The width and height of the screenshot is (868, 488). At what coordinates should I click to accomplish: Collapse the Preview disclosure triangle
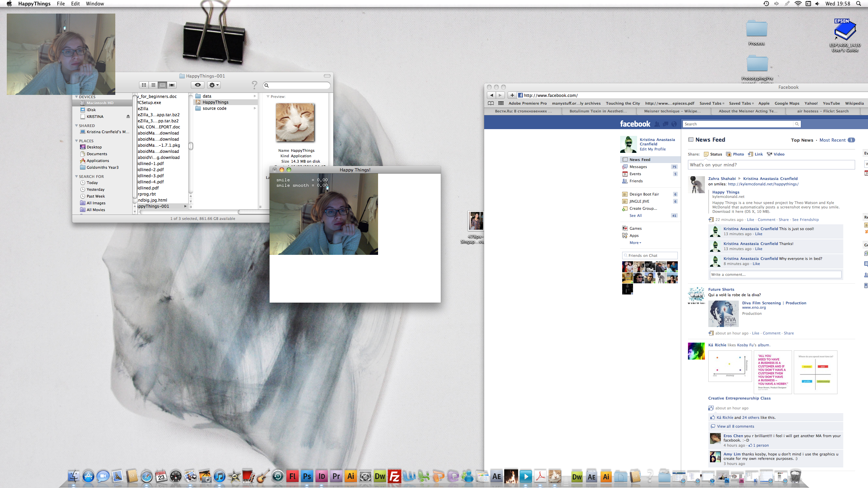[x=268, y=97]
